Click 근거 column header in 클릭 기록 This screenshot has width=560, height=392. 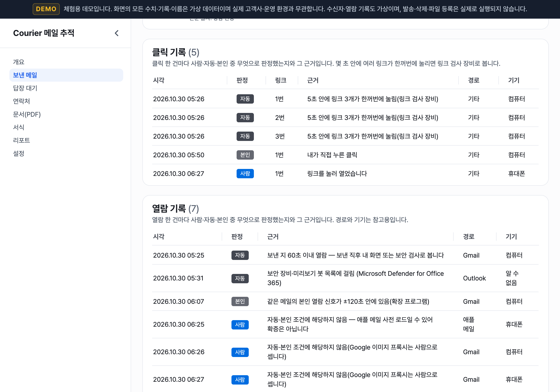313,80
